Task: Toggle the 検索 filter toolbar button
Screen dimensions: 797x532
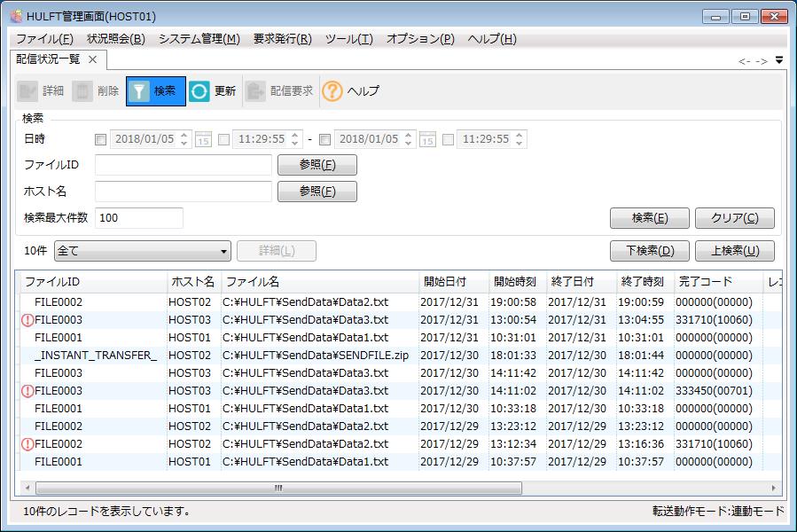Action: (155, 91)
